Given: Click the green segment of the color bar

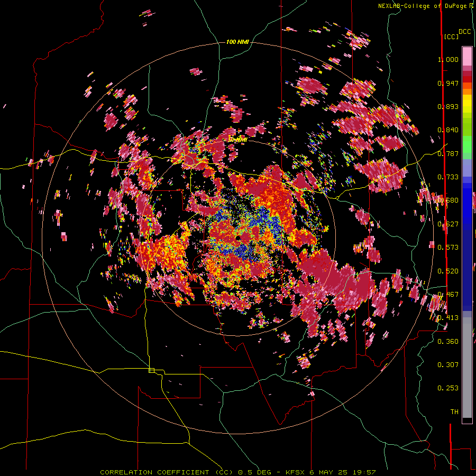Looking at the screenshot, I should click(467, 144).
